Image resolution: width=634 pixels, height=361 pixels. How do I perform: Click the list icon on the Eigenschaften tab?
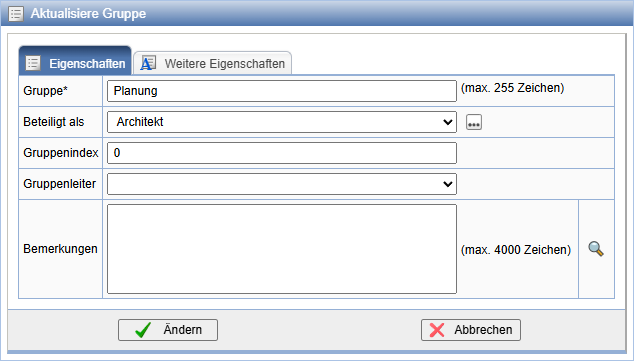tap(33, 63)
